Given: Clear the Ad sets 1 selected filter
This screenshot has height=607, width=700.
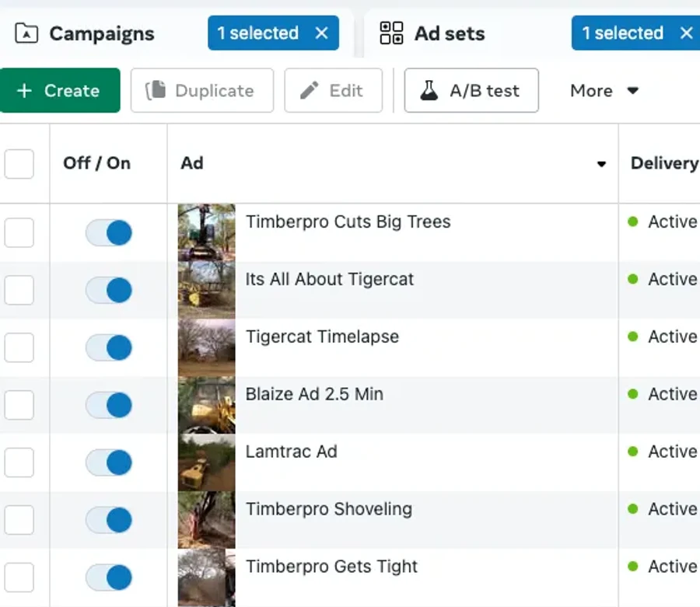Looking at the screenshot, I should 686,33.
